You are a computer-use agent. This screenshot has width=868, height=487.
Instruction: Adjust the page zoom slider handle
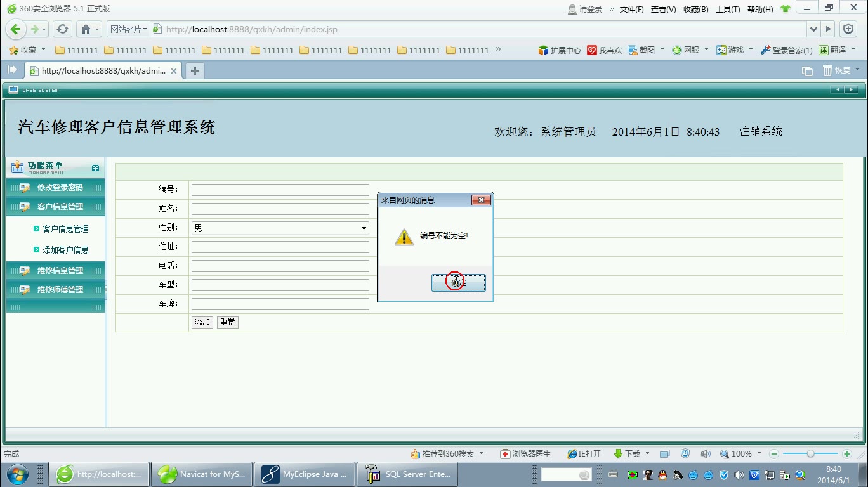pos(810,454)
